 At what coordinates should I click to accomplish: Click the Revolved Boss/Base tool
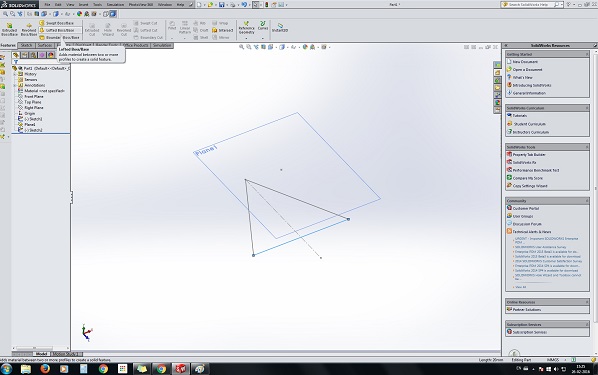(28, 29)
